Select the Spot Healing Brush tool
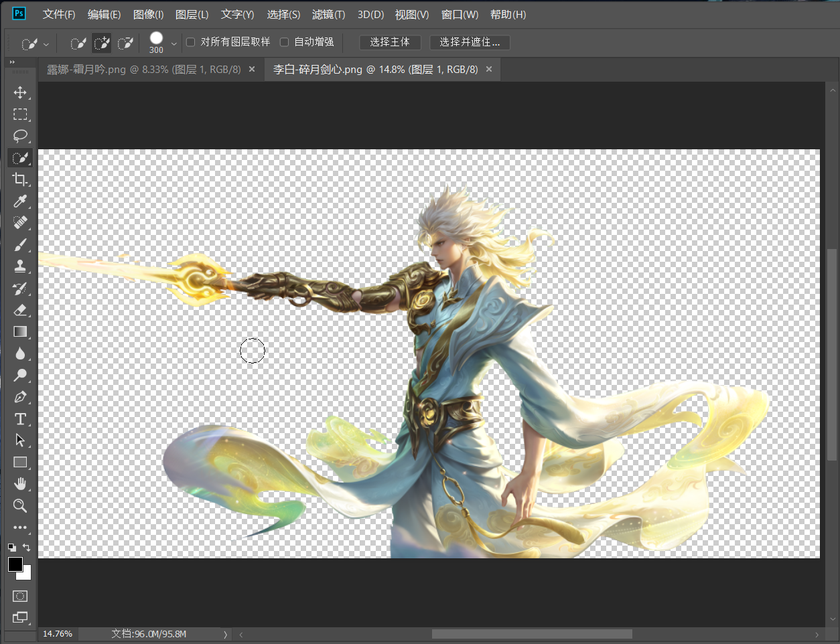The height and width of the screenshot is (644, 840). (x=20, y=223)
